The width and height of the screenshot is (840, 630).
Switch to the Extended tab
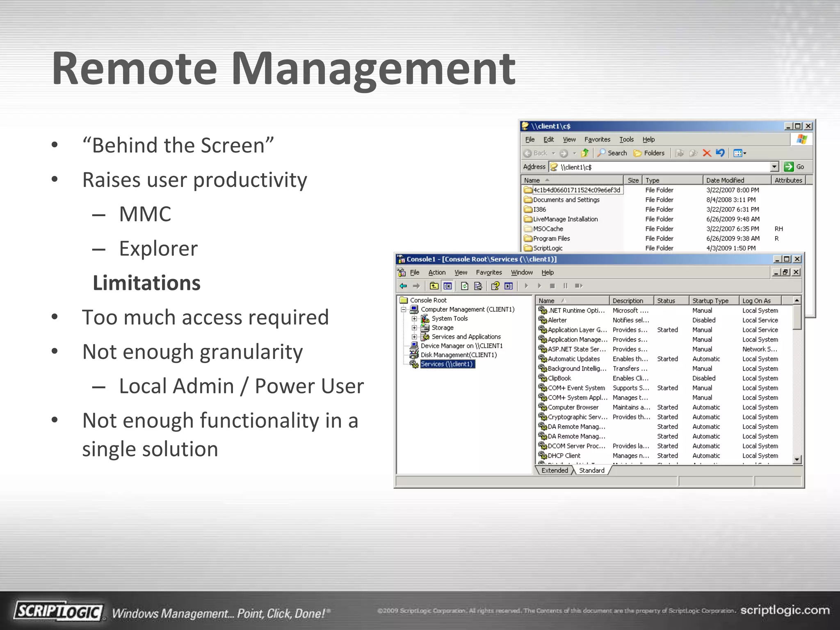coord(555,470)
